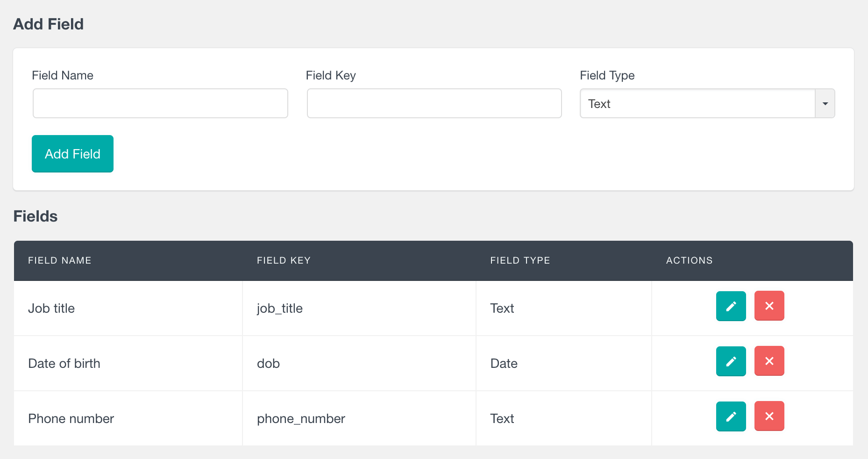Edit the Date of birth field
The height and width of the screenshot is (459, 868).
pyautogui.click(x=731, y=361)
